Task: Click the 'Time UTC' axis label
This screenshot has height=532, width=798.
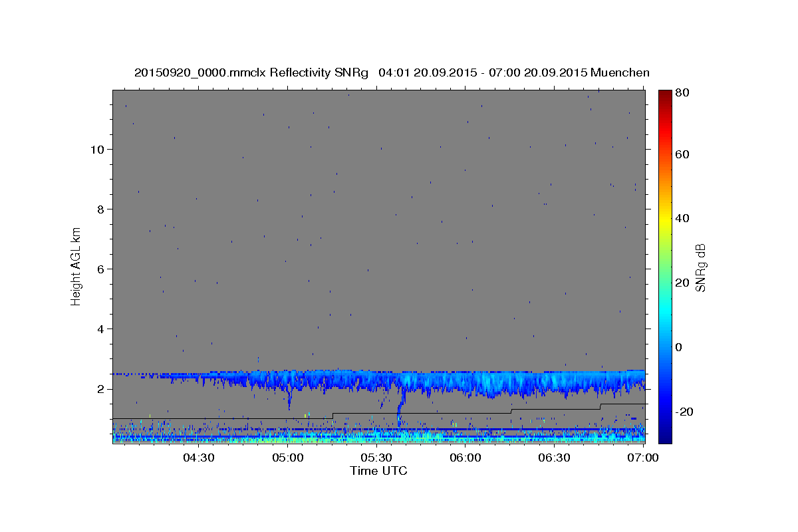Action: coord(378,471)
